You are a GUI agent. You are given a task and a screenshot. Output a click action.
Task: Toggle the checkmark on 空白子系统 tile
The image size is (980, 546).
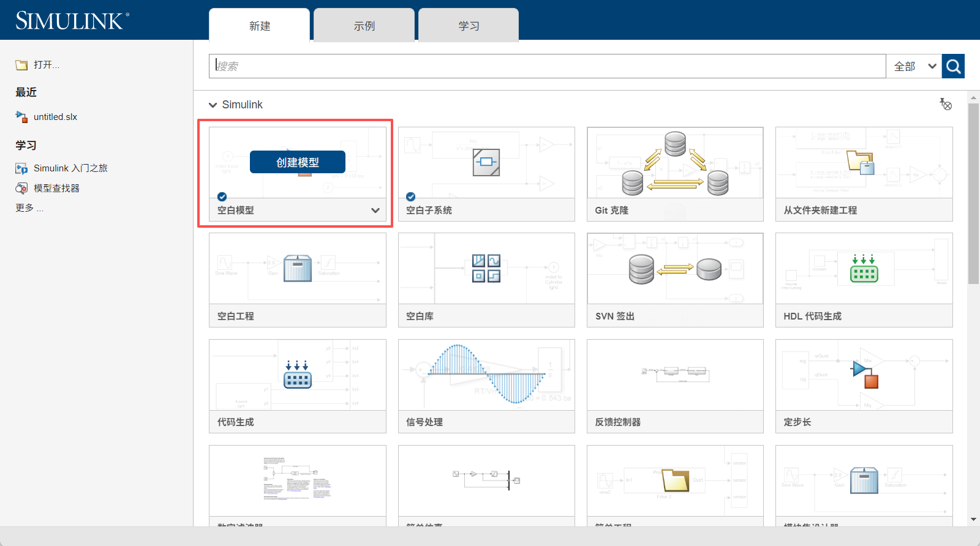411,196
